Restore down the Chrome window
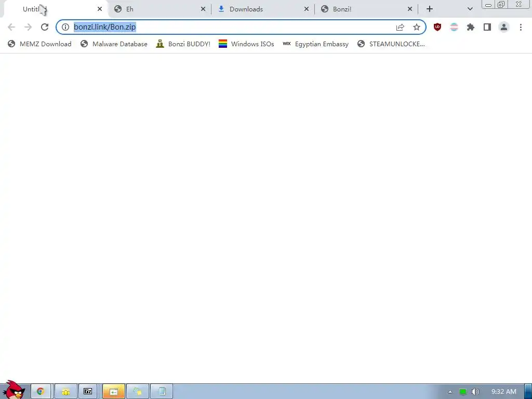 pos(501,5)
